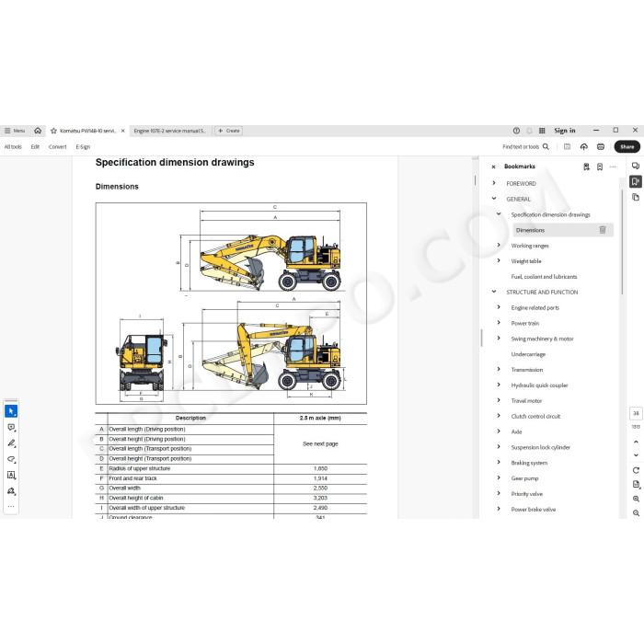Open the Convert menu
This screenshot has width=644, height=644.
click(57, 146)
